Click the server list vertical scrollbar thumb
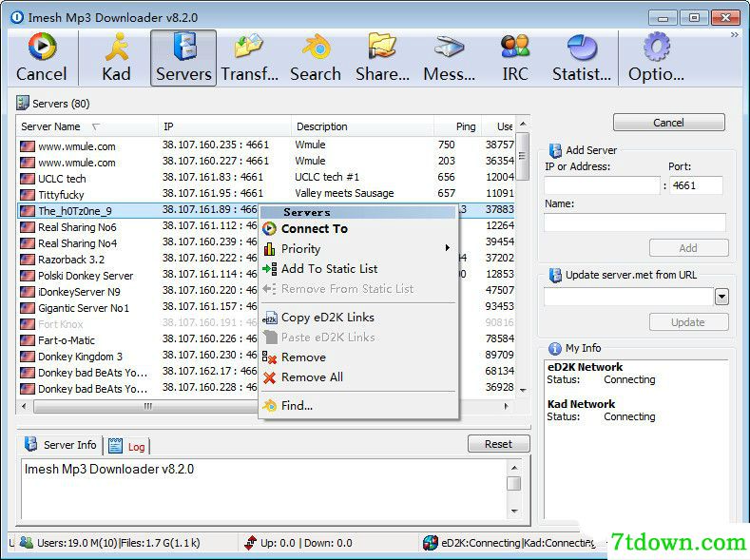Screen dimensions: 750x560 point(523,156)
